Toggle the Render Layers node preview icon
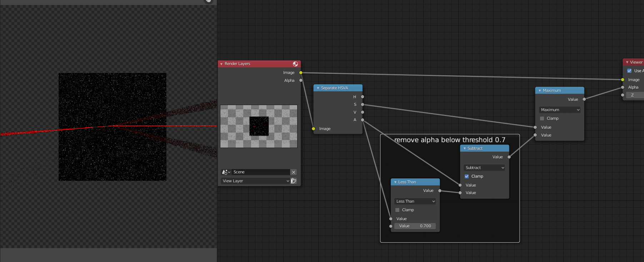Screen dimensions: 644x262 [x=295, y=64]
